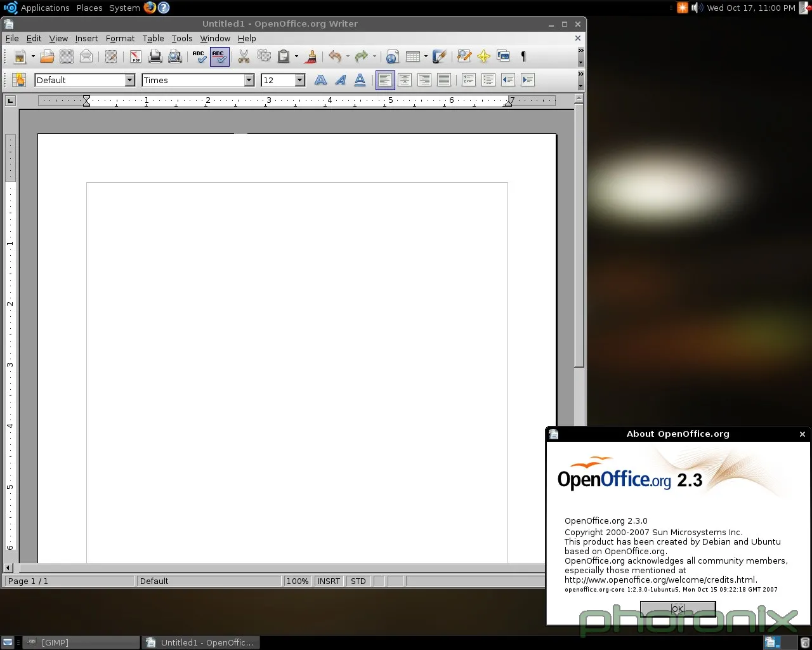Open the New document dropdown arrow

[x=33, y=56]
